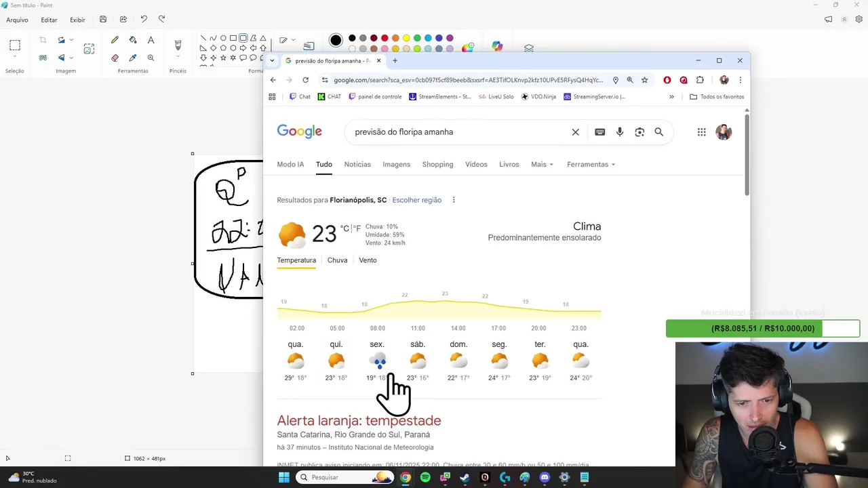Open the Editar menu in Paint
Screen dimensions: 868x488
click(49, 20)
